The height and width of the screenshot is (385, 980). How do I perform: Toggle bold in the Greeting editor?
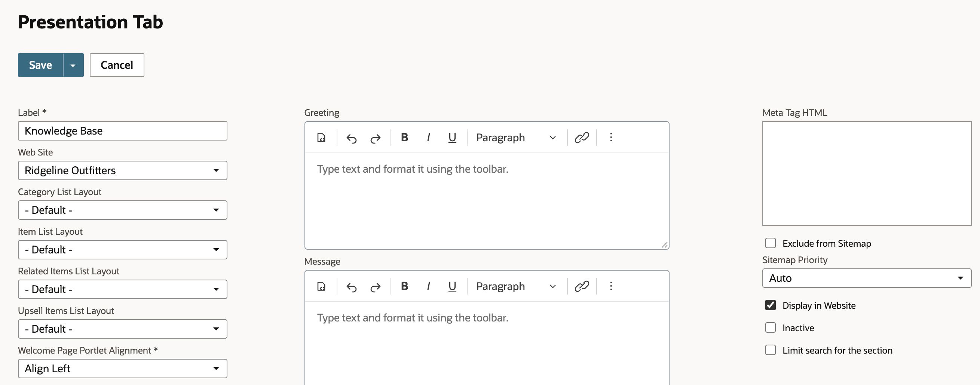[404, 138]
